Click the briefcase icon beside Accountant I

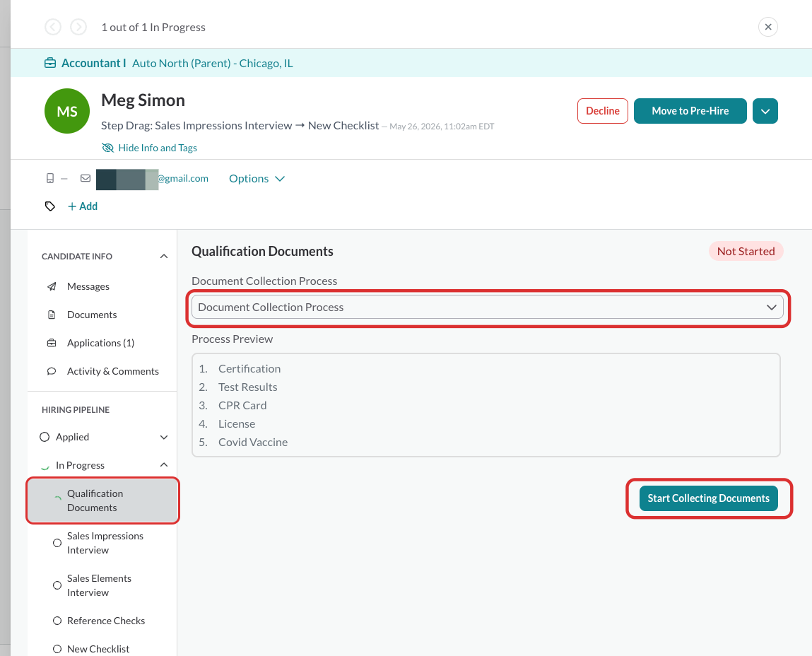pyautogui.click(x=50, y=63)
